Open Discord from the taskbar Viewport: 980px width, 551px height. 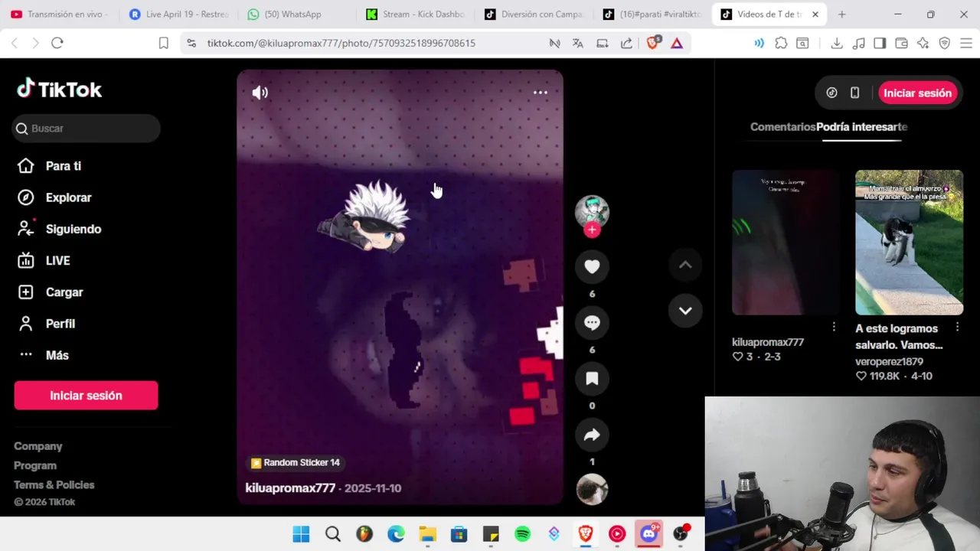649,534
